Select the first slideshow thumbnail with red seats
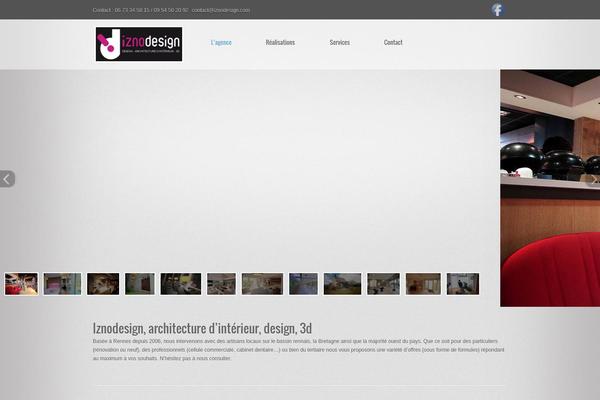Screen dimensions: 600x400 (x=21, y=284)
